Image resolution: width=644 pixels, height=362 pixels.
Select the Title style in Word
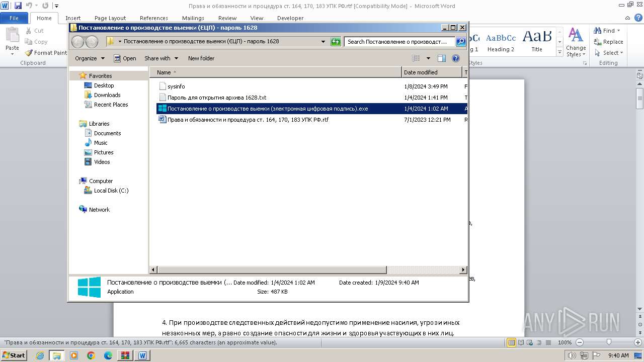click(x=537, y=41)
